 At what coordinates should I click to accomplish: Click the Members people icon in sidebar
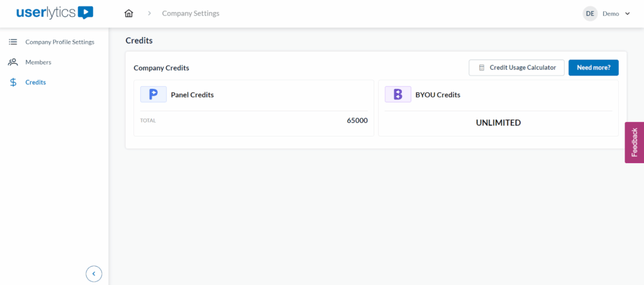point(13,62)
